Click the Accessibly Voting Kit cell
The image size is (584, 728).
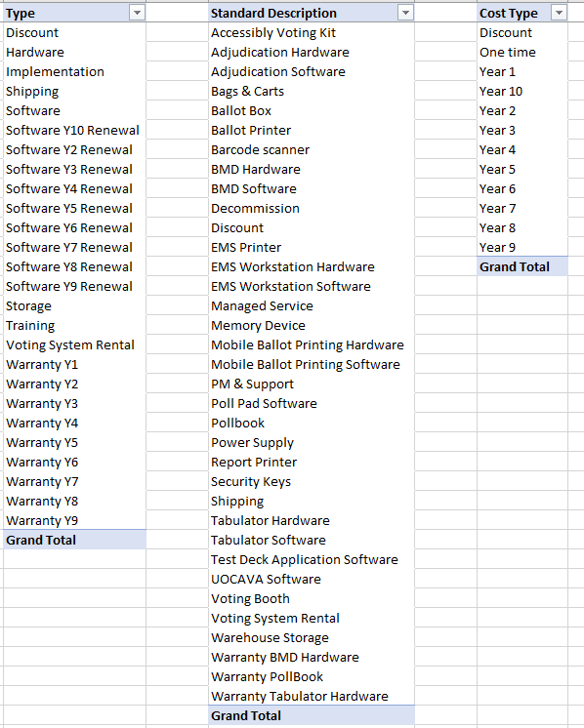[312, 32]
